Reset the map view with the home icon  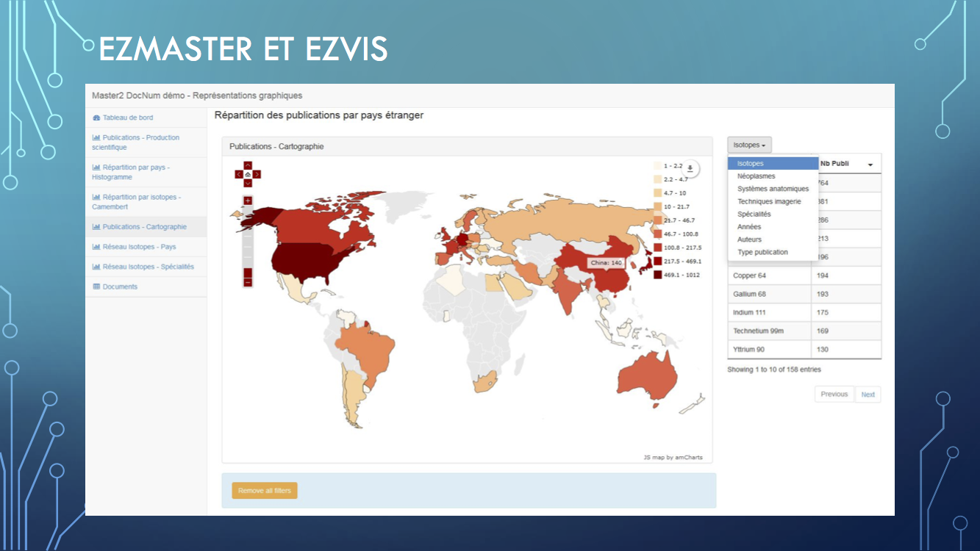click(x=248, y=174)
